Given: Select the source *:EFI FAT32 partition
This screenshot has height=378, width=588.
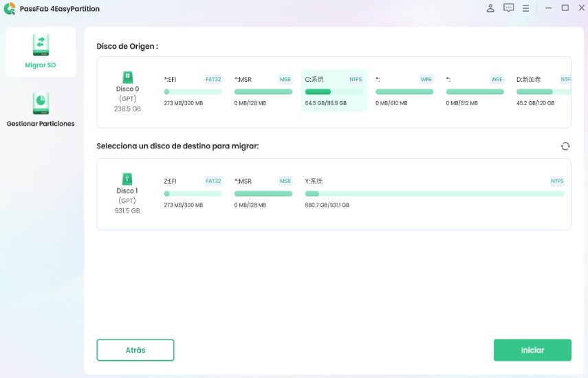Looking at the screenshot, I should (193, 91).
